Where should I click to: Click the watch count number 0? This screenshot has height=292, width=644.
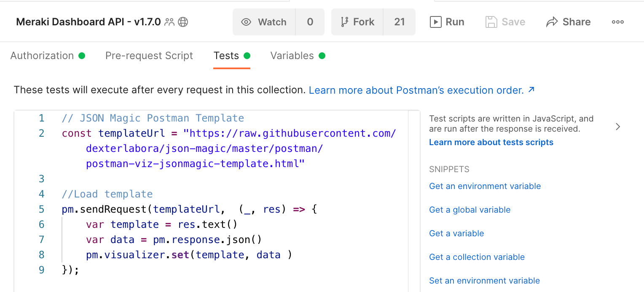[x=310, y=22]
